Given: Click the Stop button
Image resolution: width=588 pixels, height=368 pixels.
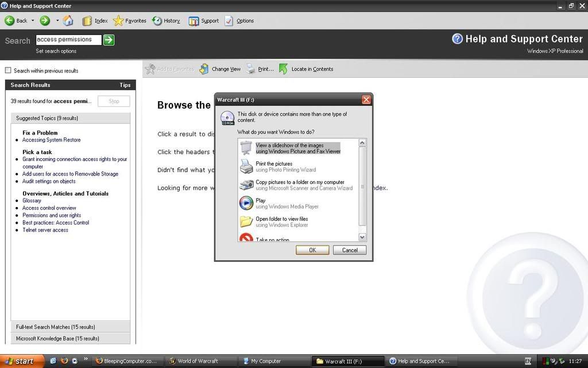Looking at the screenshot, I should point(114,101).
